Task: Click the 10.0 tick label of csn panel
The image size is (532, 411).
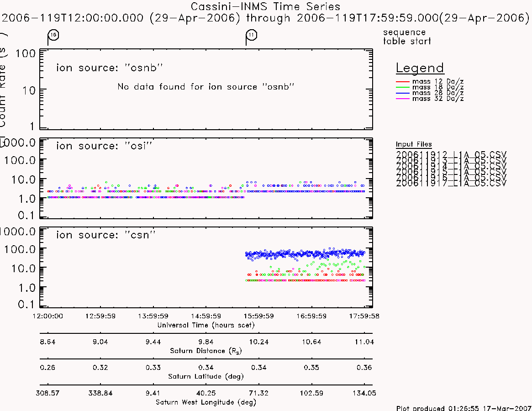Action: (23, 269)
